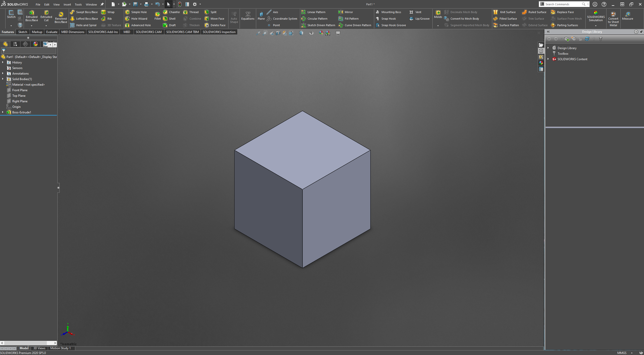Image resolution: width=644 pixels, height=355 pixels.
Task: Open the Insert menu
Action: tap(66, 4)
